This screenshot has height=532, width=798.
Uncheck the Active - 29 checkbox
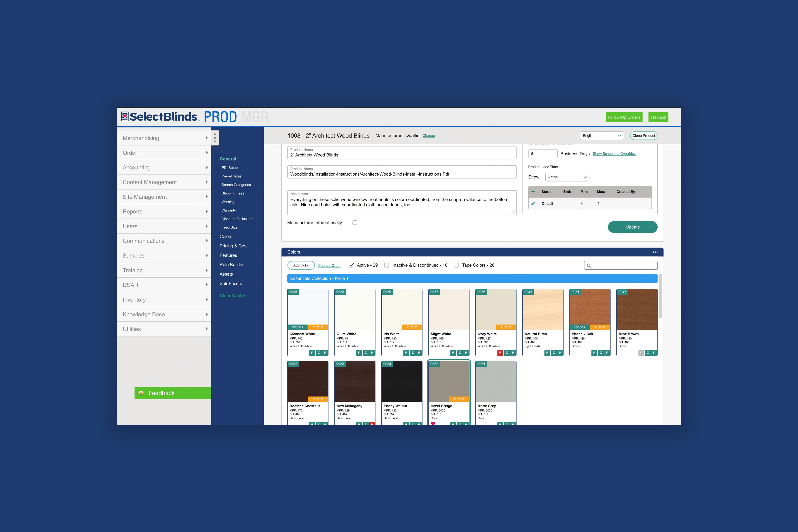351,265
